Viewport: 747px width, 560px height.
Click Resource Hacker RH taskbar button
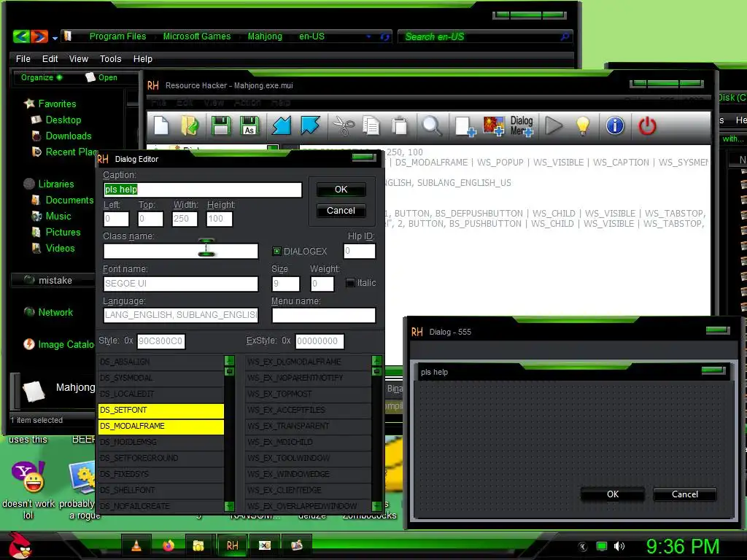(233, 545)
